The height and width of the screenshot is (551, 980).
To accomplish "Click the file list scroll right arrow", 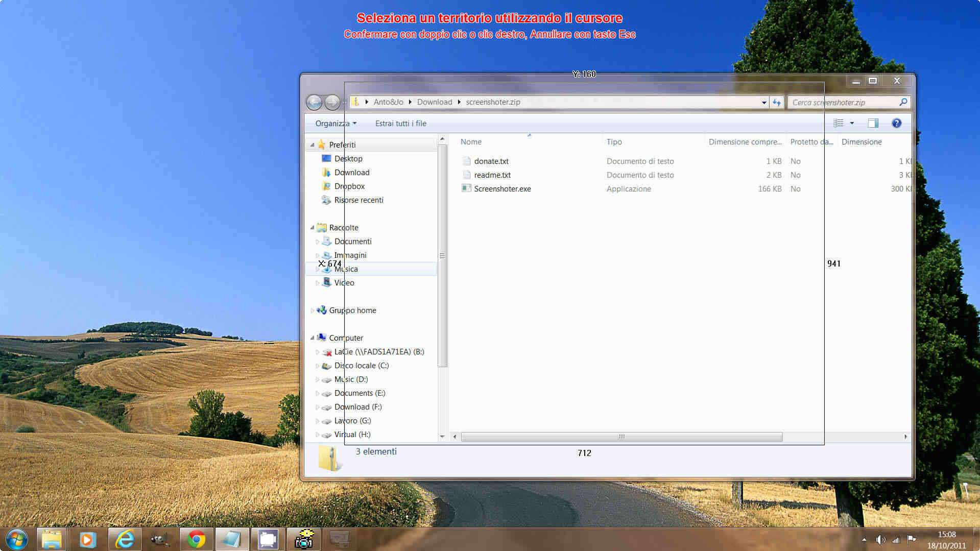I will (905, 437).
